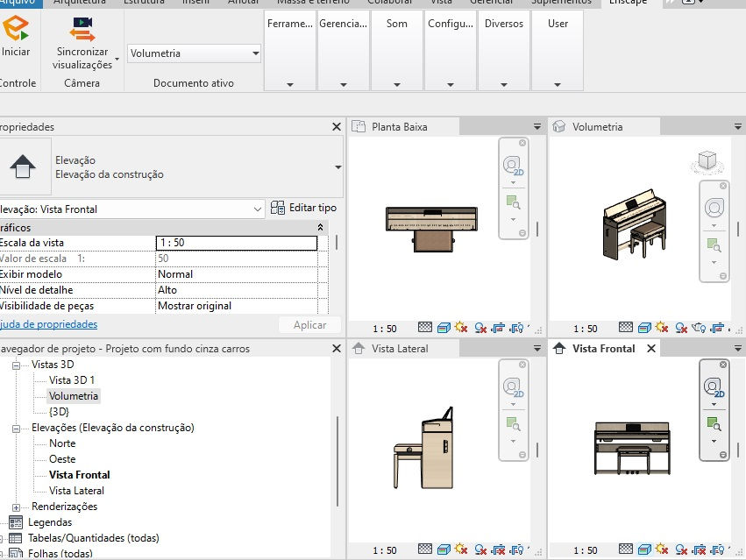
Task: Activate zoom region tool in Vista Lateral
Action: [513, 424]
